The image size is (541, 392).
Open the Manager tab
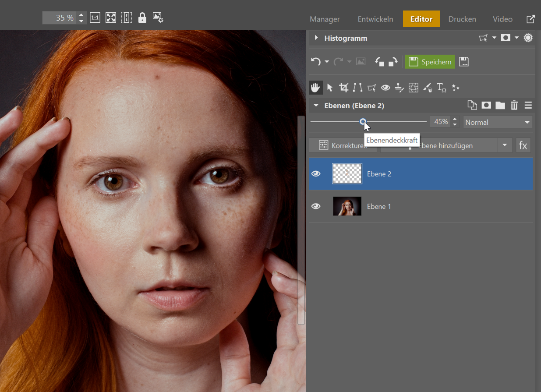click(325, 19)
